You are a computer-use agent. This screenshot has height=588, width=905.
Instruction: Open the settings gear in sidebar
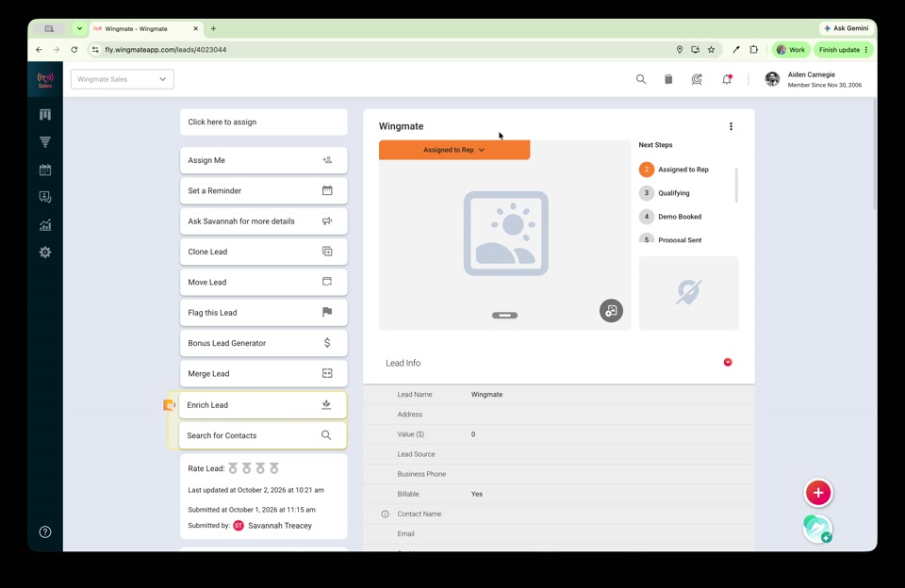point(45,253)
